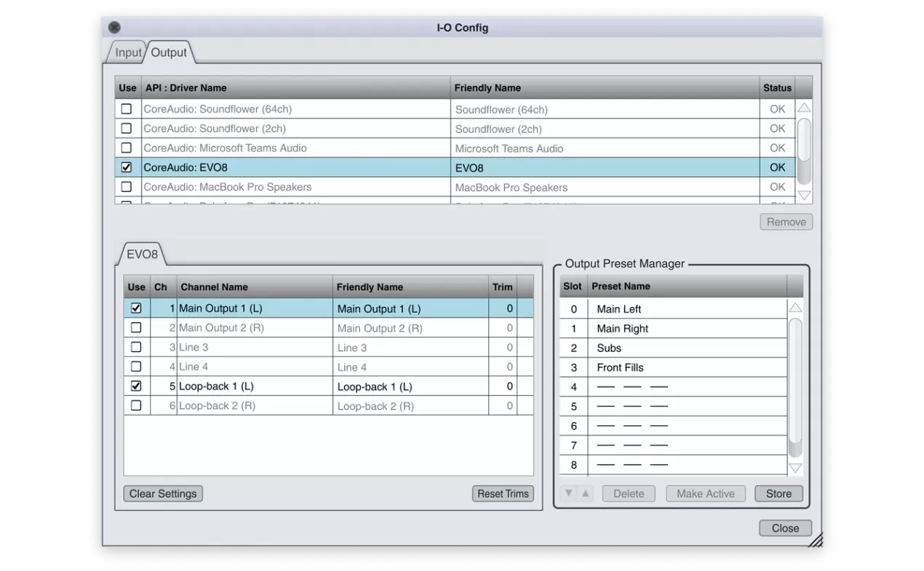The width and height of the screenshot is (924, 571).
Task: Click the Reset Trims button
Action: coord(503,494)
